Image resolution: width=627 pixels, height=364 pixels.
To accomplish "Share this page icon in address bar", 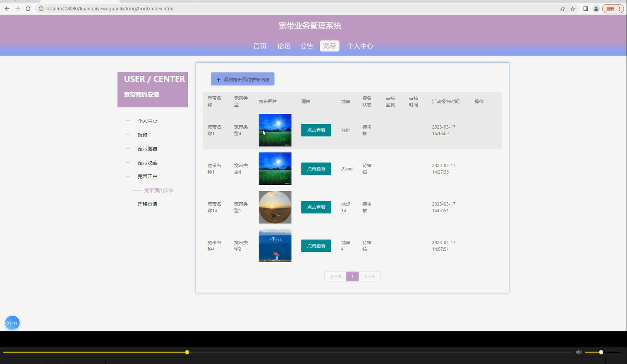I will click(x=562, y=9).
